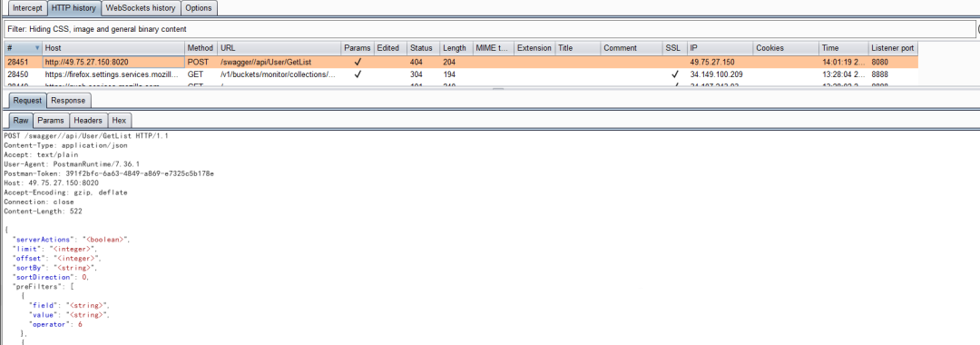Select request 28451 POST row
The height and width of the screenshot is (345, 980).
(461, 63)
